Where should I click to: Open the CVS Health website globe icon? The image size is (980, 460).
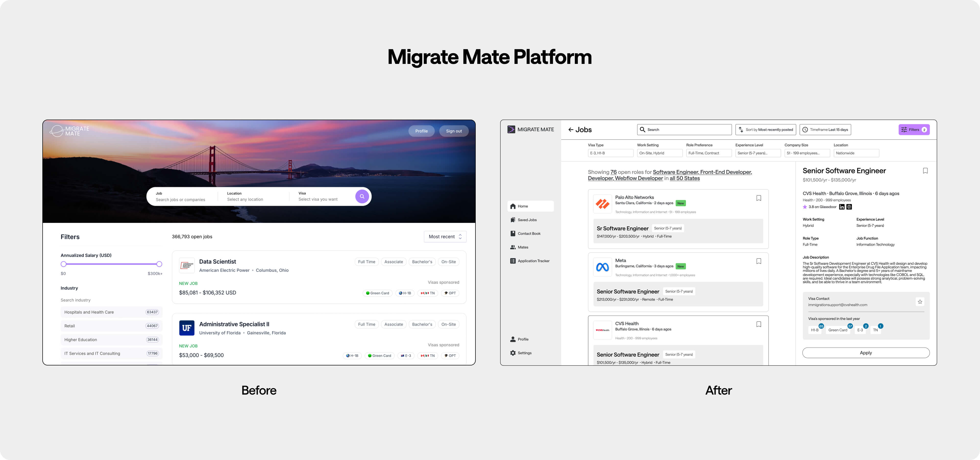coord(849,207)
